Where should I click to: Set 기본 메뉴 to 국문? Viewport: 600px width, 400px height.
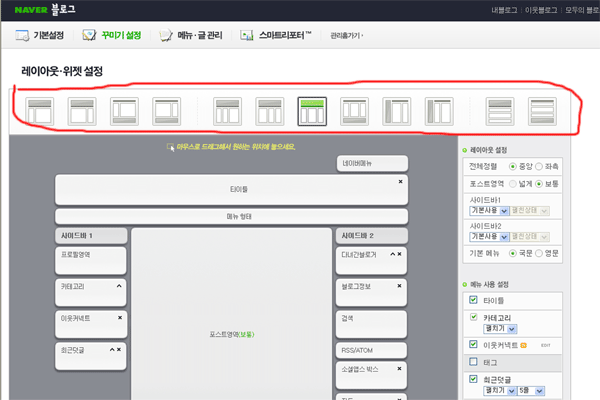pyautogui.click(x=512, y=253)
